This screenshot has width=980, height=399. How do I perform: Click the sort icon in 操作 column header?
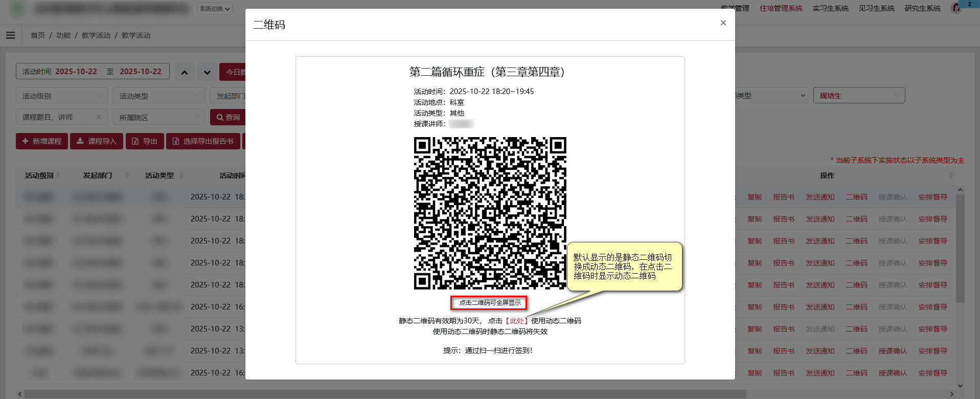tap(951, 175)
